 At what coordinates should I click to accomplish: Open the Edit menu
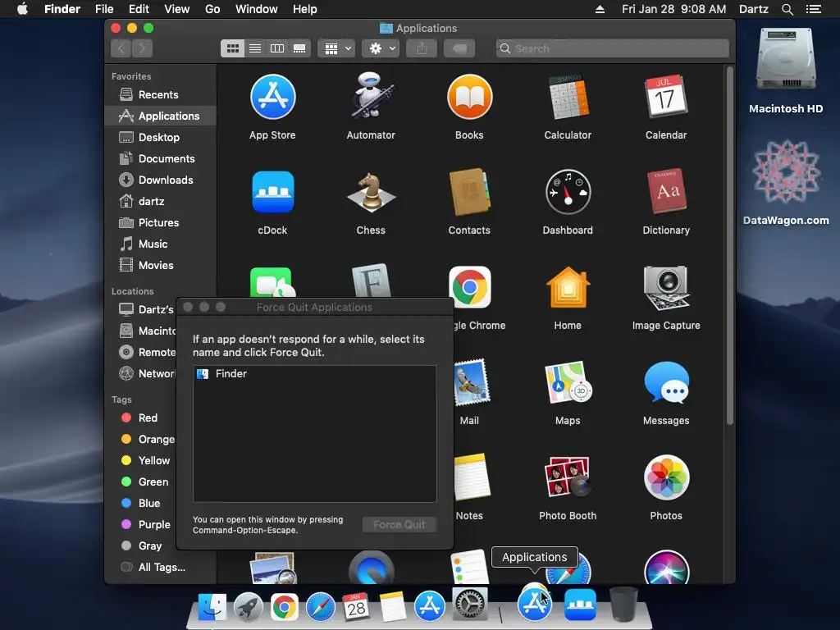139,9
